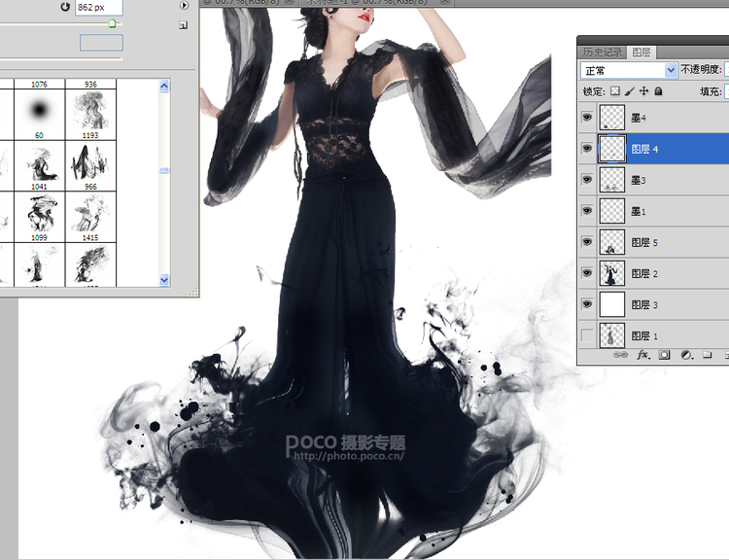The height and width of the screenshot is (560, 729).
Task: Open the 正常 blend mode dropdown
Action: point(628,70)
